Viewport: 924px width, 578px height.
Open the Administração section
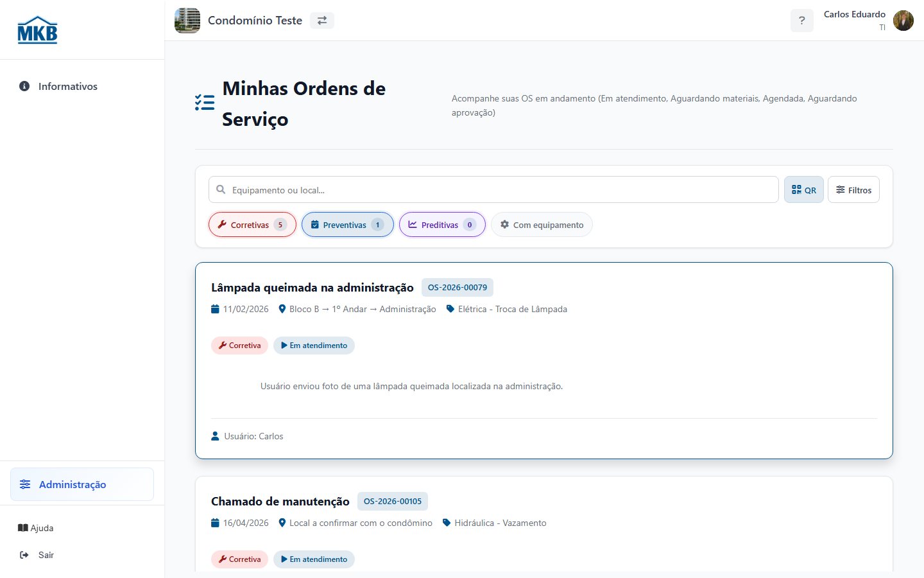pos(82,484)
